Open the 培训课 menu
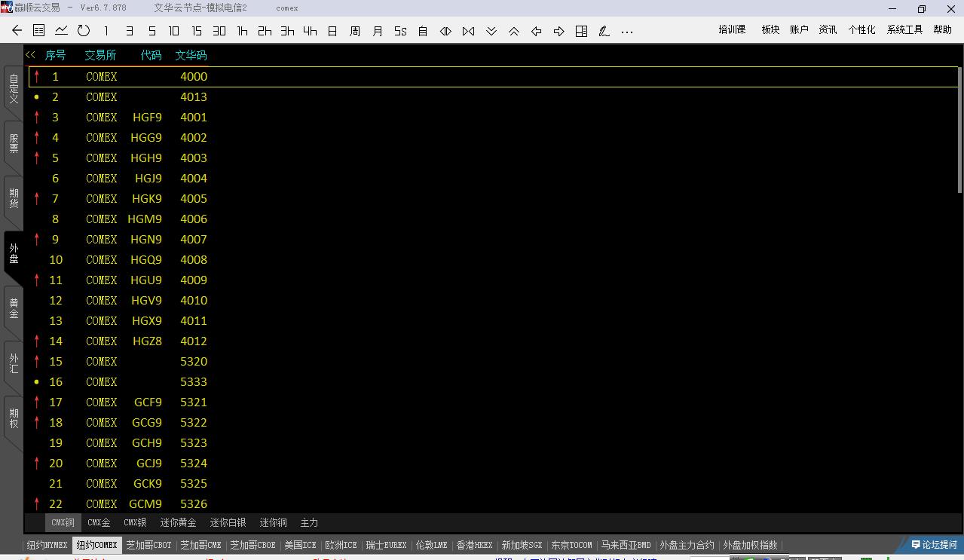 [732, 29]
